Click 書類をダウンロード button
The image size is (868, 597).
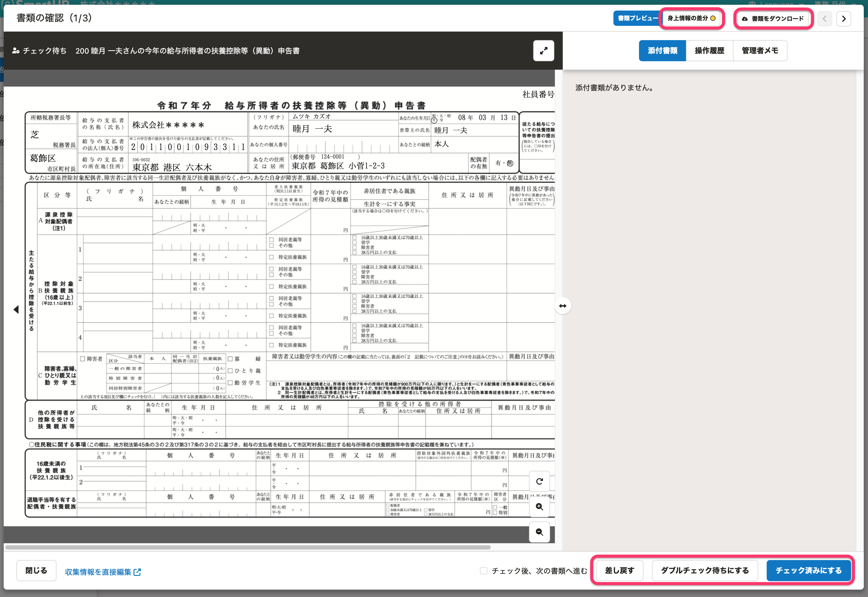pyautogui.click(x=773, y=19)
